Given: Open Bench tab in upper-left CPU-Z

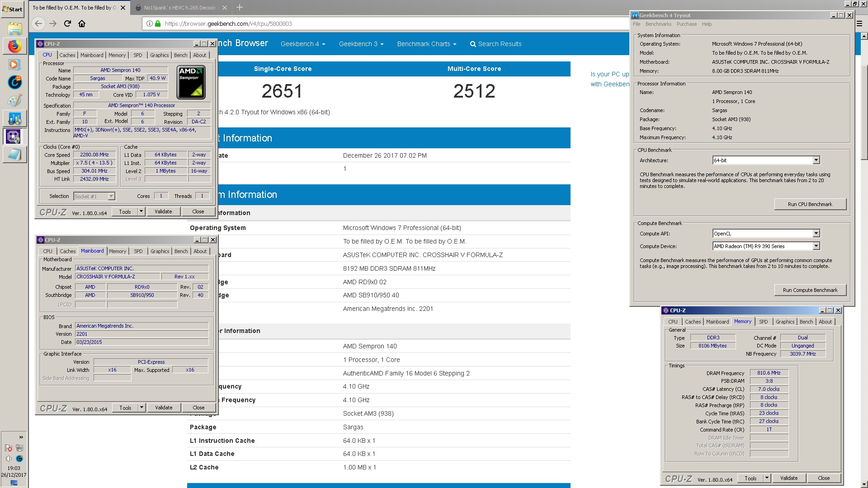Looking at the screenshot, I should click(181, 55).
